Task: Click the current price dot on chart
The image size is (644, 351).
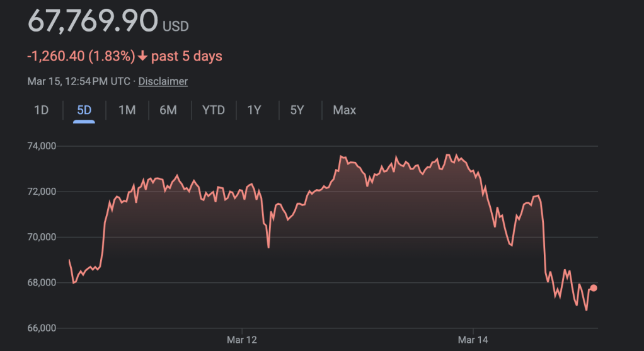Action: (x=594, y=288)
